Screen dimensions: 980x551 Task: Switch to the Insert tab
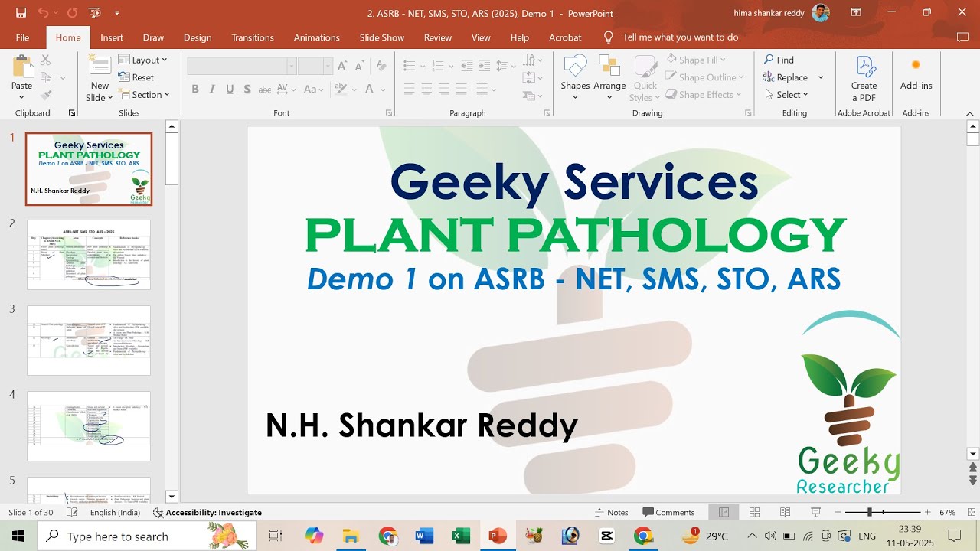(112, 37)
